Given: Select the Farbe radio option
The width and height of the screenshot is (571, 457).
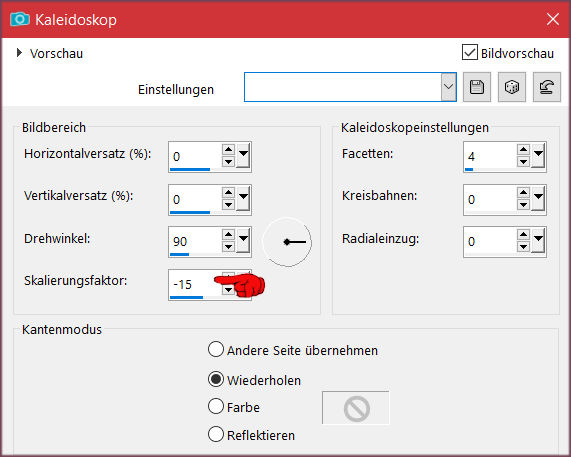Looking at the screenshot, I should pyautogui.click(x=216, y=406).
